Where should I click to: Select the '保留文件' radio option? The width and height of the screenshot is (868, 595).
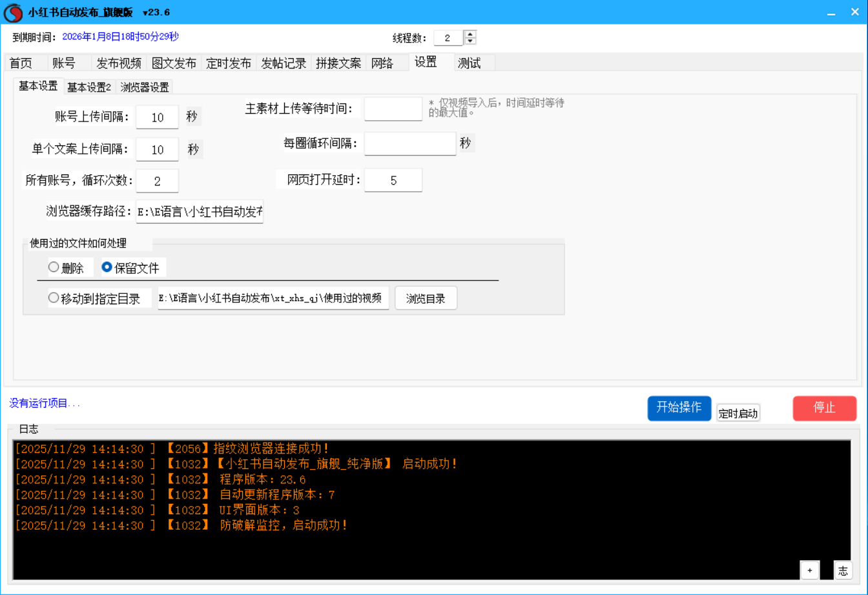pos(107,267)
